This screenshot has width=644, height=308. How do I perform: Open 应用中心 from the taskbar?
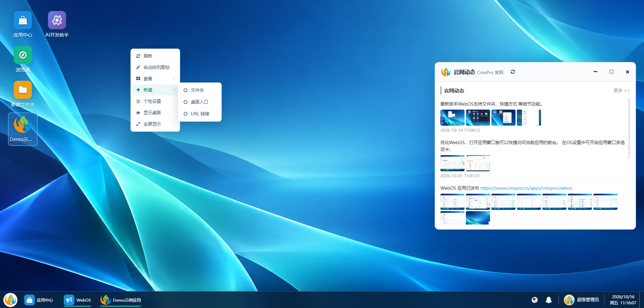click(39, 300)
